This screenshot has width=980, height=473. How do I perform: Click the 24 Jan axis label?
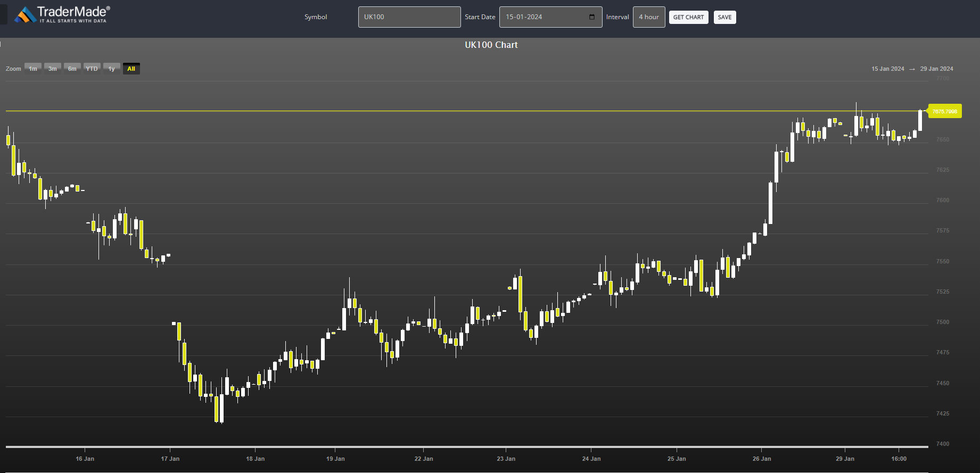point(591,459)
